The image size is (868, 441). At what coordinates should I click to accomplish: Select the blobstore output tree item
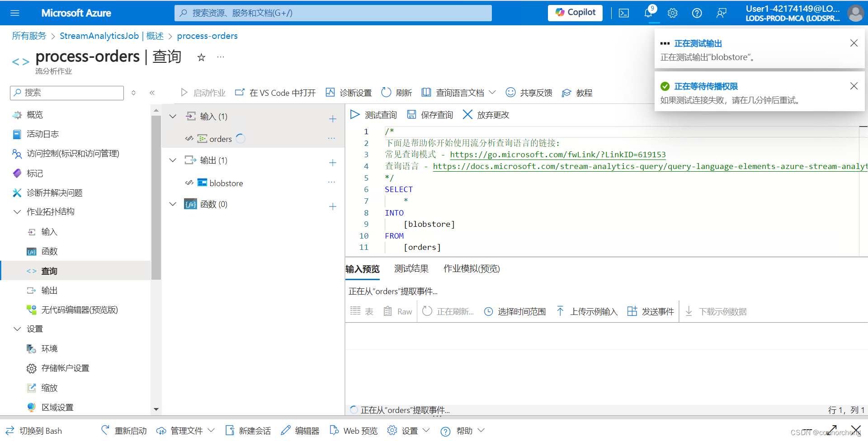point(226,183)
